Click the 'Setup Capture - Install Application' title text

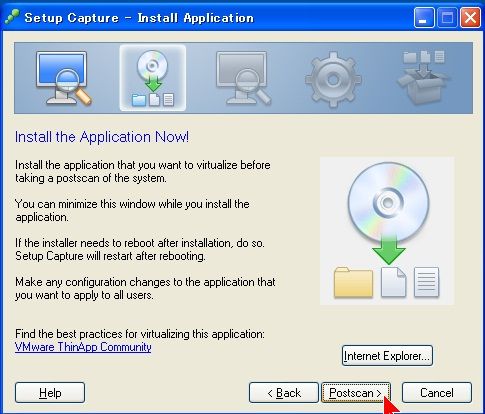click(139, 18)
